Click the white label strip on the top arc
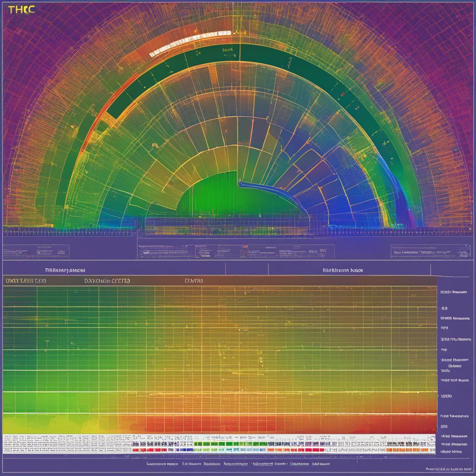Viewport: 476px width, 476px height. pos(190,44)
